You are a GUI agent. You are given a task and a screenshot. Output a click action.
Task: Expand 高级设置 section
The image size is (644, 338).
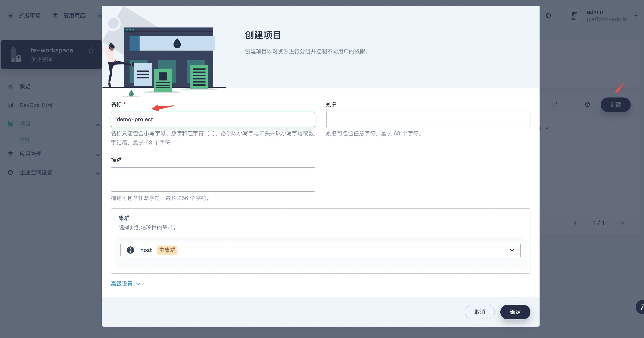pos(125,284)
